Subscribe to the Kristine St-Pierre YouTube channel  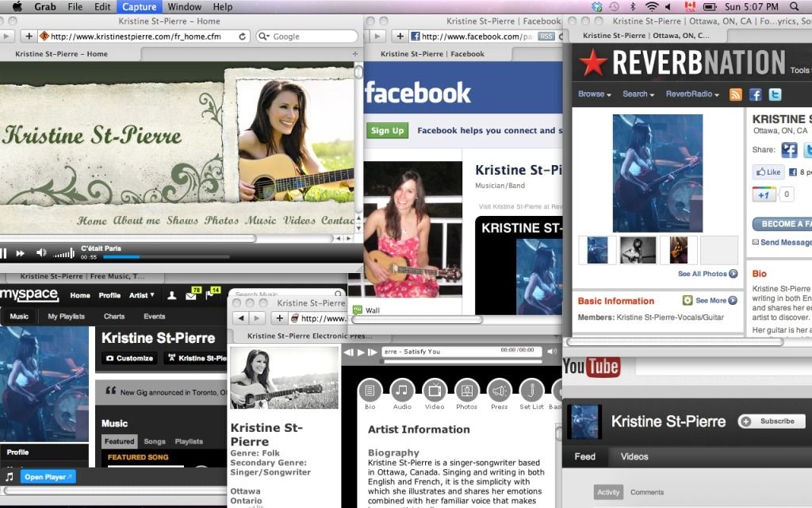pyautogui.click(x=772, y=421)
